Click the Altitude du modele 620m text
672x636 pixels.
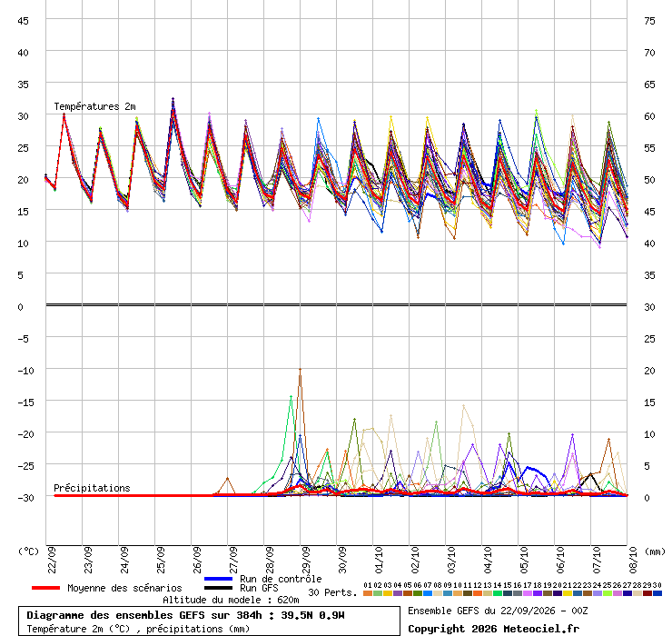(x=231, y=600)
